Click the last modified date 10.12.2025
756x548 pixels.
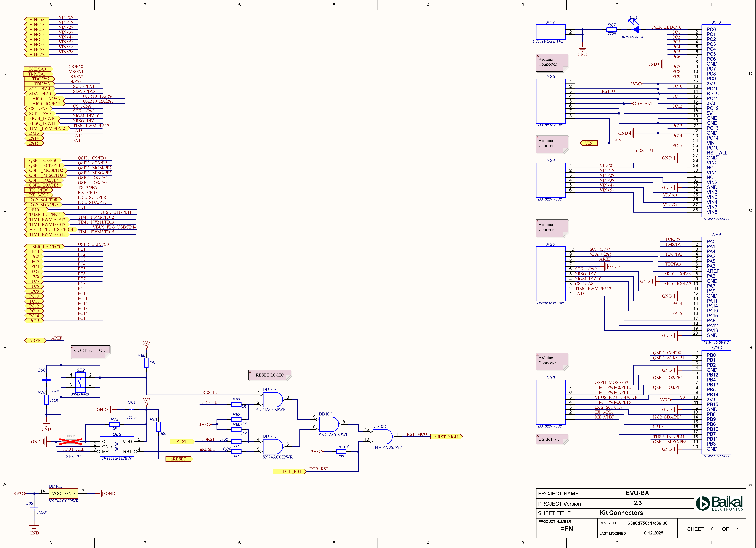tap(652, 533)
